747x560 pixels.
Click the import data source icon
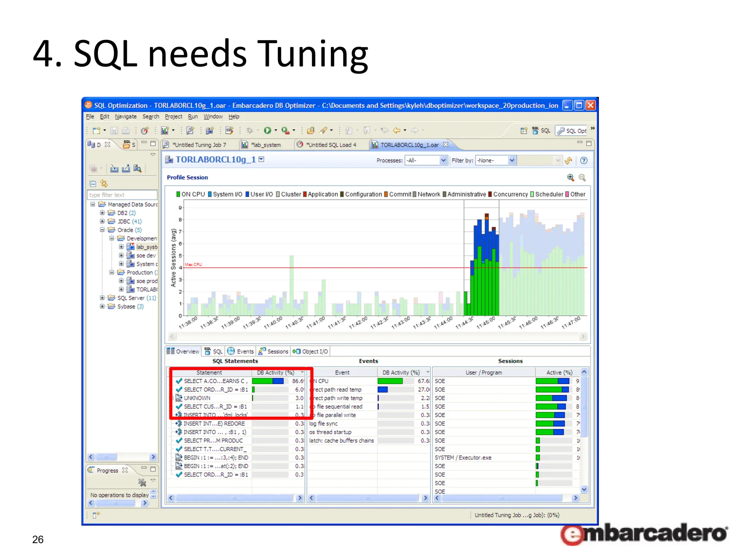point(114,168)
